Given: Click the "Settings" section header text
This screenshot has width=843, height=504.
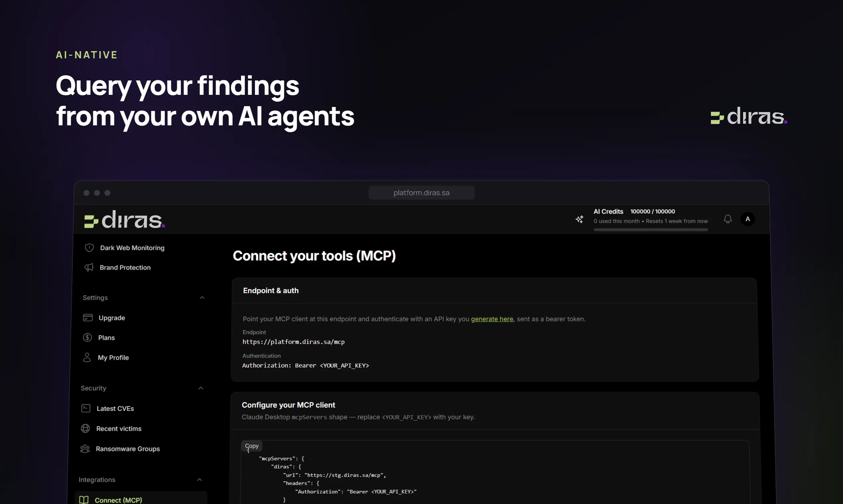Looking at the screenshot, I should [95, 298].
